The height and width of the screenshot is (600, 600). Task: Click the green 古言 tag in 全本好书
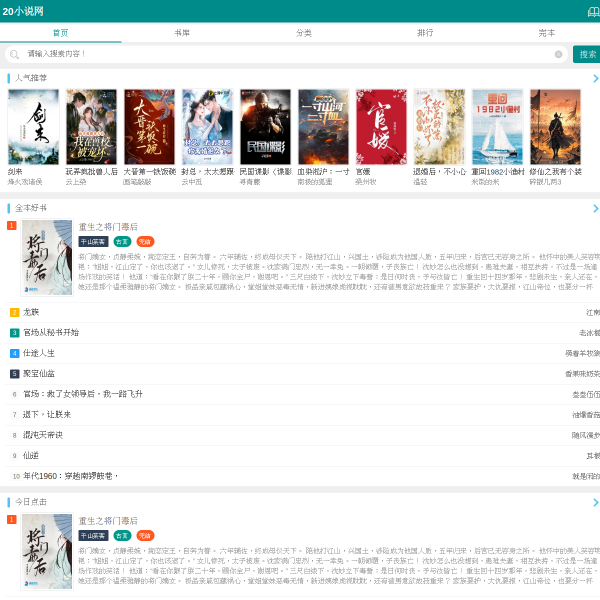(122, 242)
